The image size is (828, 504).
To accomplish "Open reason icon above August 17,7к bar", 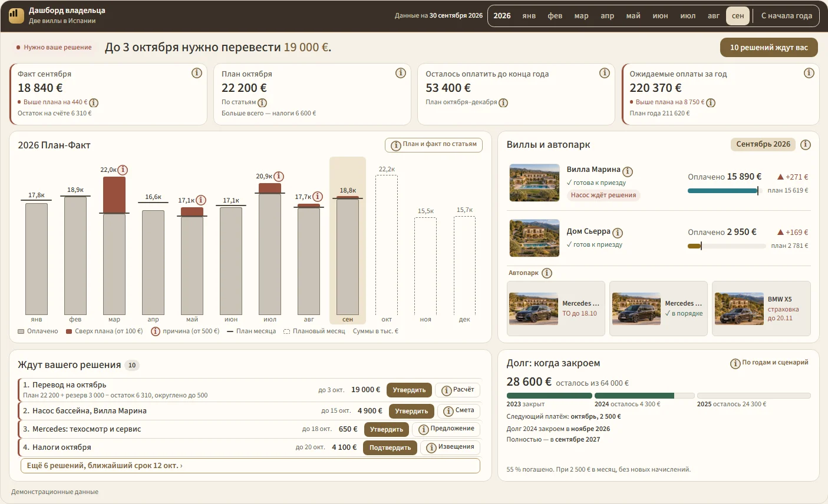I will click(318, 197).
